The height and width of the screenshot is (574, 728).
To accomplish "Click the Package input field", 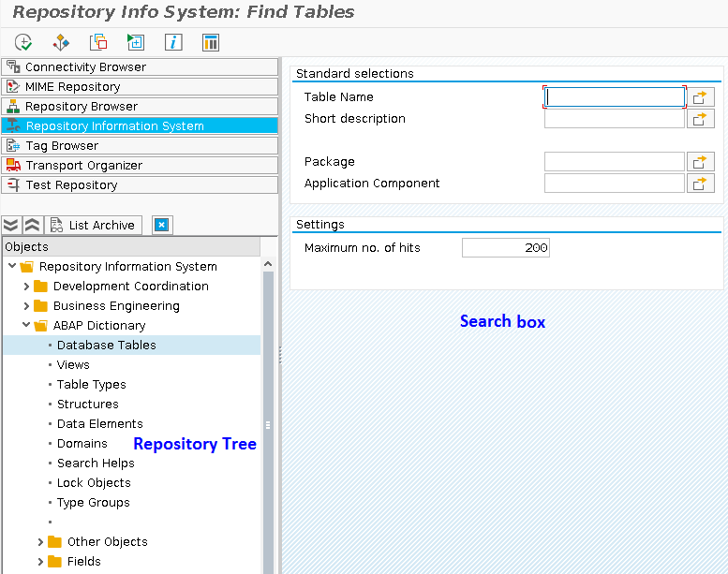I will point(615,162).
